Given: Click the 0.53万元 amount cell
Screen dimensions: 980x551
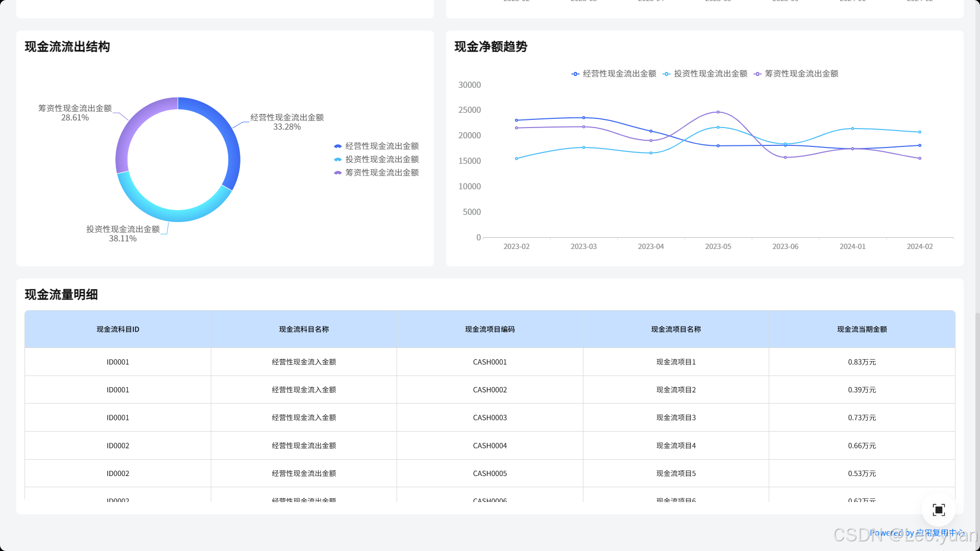Looking at the screenshot, I should point(862,473).
